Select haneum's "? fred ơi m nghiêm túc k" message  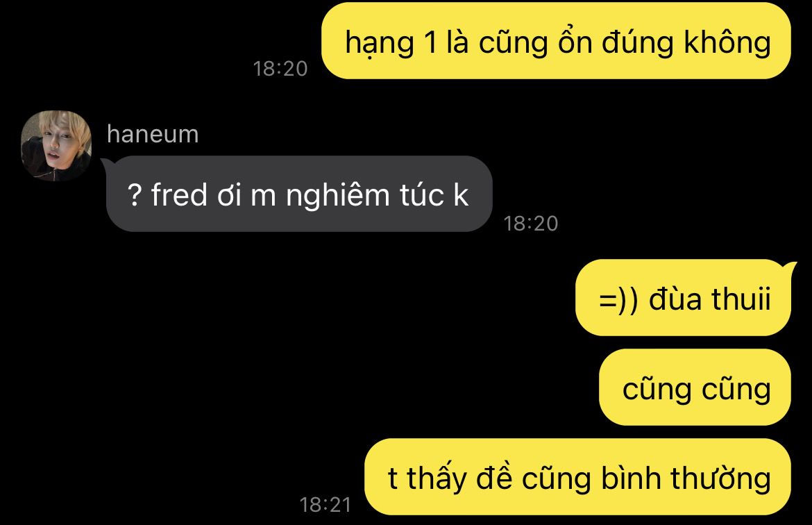coord(299,194)
